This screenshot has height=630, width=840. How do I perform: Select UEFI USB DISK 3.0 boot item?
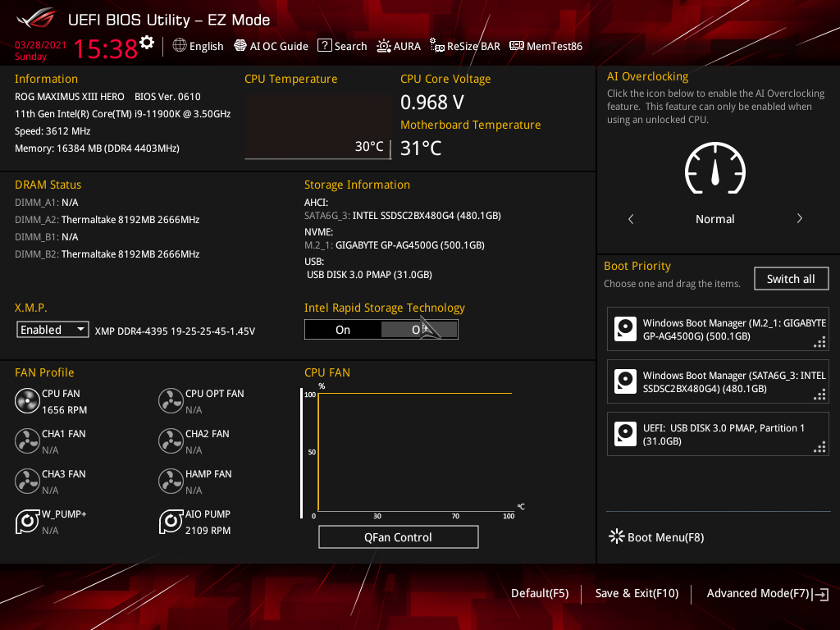[718, 434]
